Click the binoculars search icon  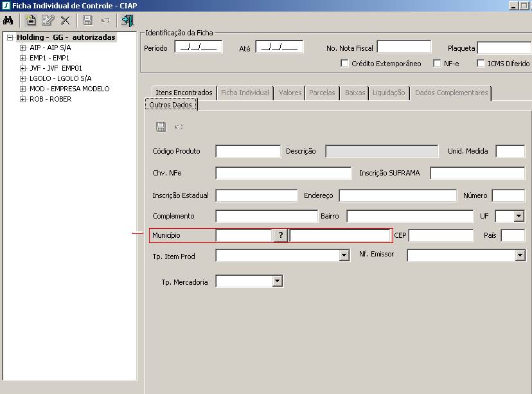tap(8, 20)
